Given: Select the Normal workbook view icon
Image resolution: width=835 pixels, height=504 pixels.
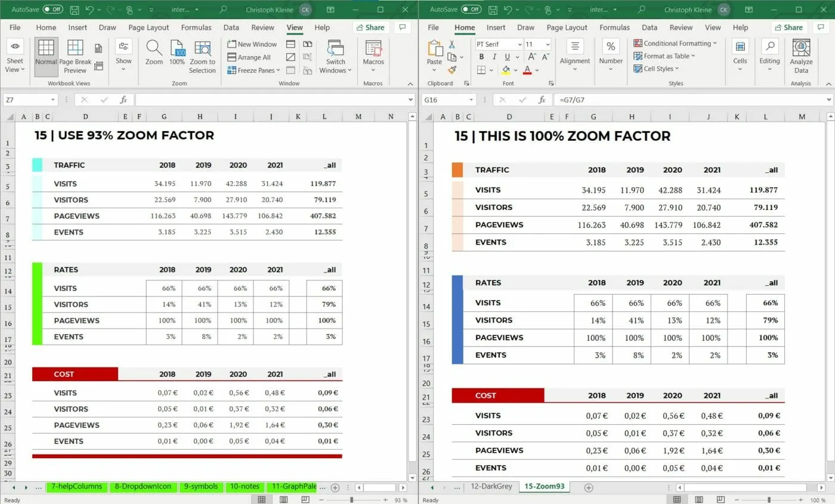Looking at the screenshot, I should 45,56.
